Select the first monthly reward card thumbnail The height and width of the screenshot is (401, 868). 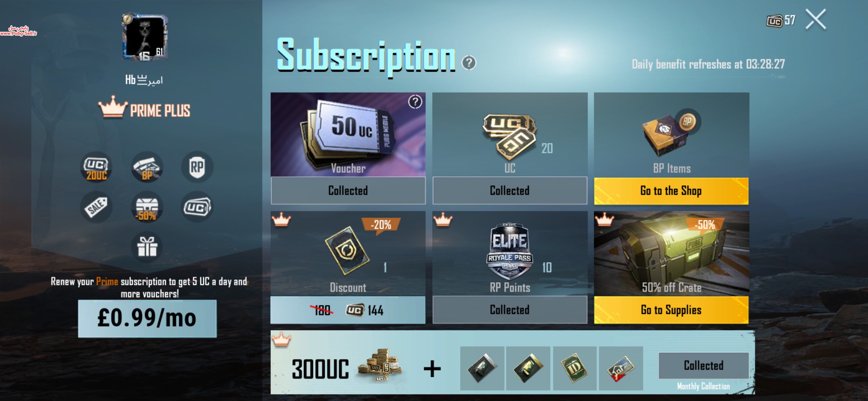coord(482,368)
